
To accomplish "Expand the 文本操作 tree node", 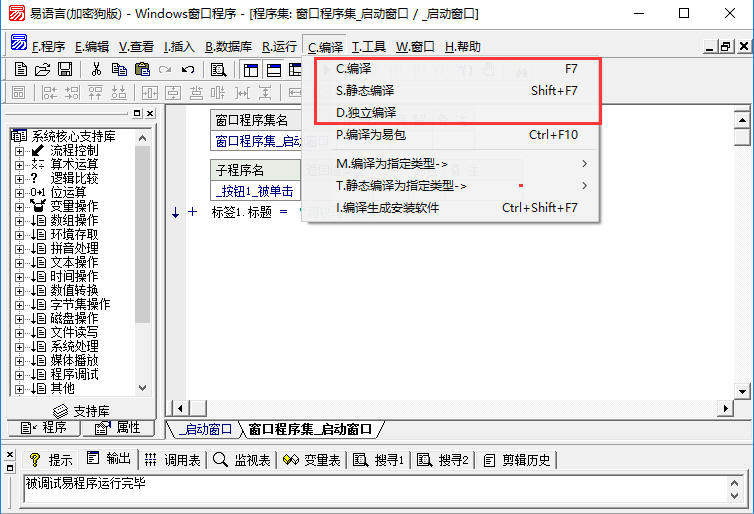I will pos(20,262).
